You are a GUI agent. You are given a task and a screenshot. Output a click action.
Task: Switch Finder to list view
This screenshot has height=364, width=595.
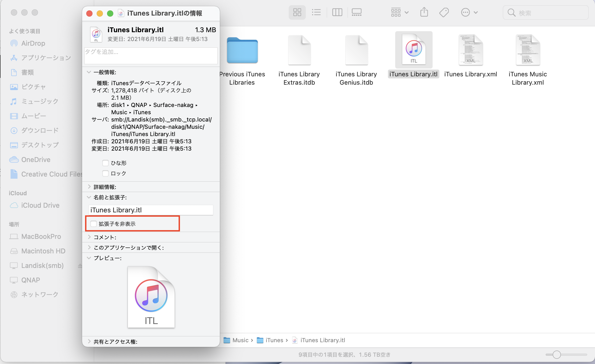pos(316,12)
